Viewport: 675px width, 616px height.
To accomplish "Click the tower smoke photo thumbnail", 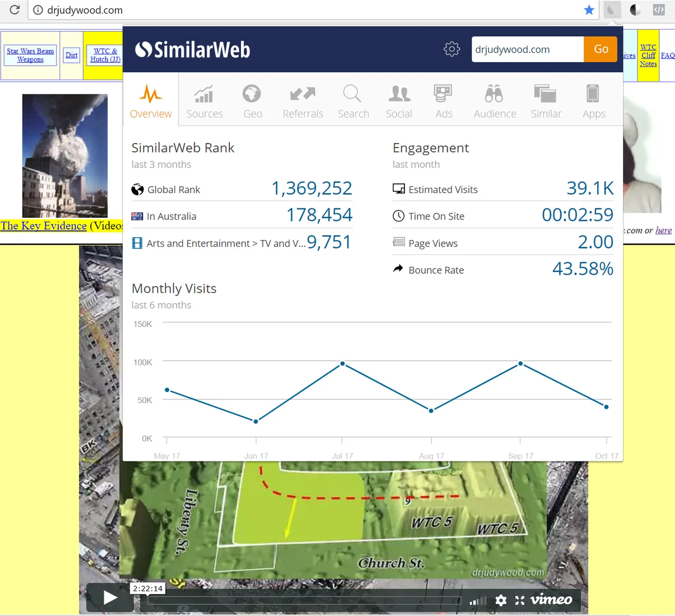I will click(65, 156).
